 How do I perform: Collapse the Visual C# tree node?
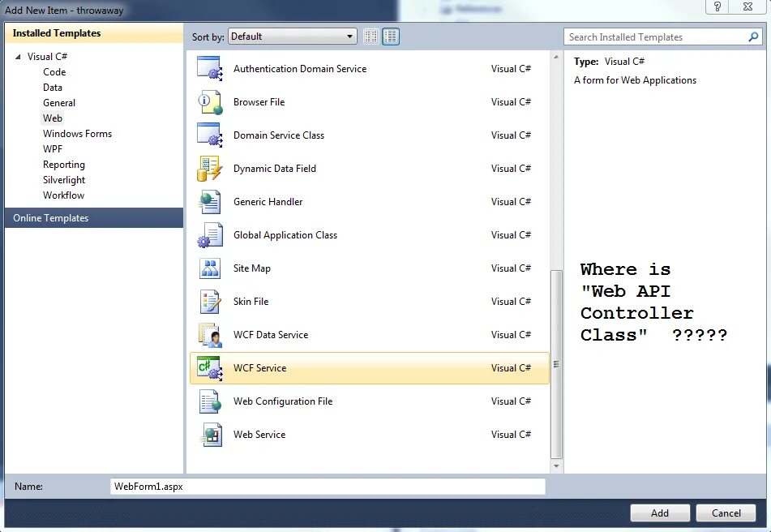[x=18, y=57]
